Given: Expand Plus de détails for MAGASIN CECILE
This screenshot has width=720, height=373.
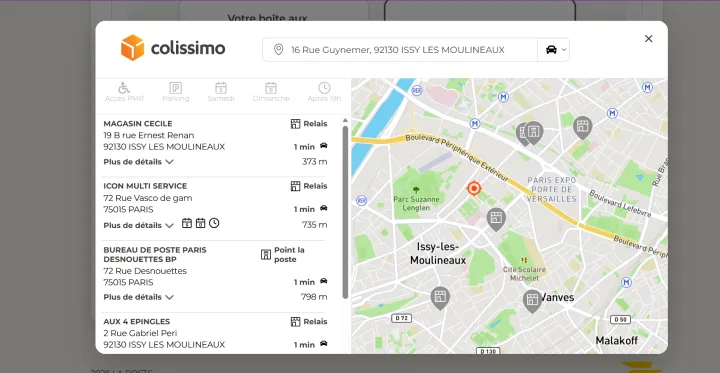Looking at the screenshot, I should tap(138, 162).
